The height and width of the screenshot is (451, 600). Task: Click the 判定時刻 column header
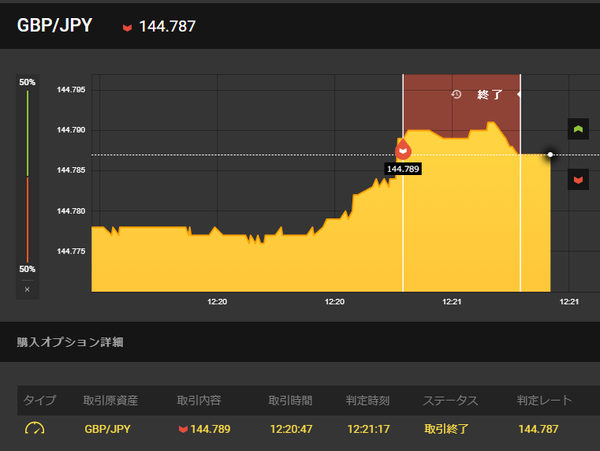pyautogui.click(x=368, y=401)
